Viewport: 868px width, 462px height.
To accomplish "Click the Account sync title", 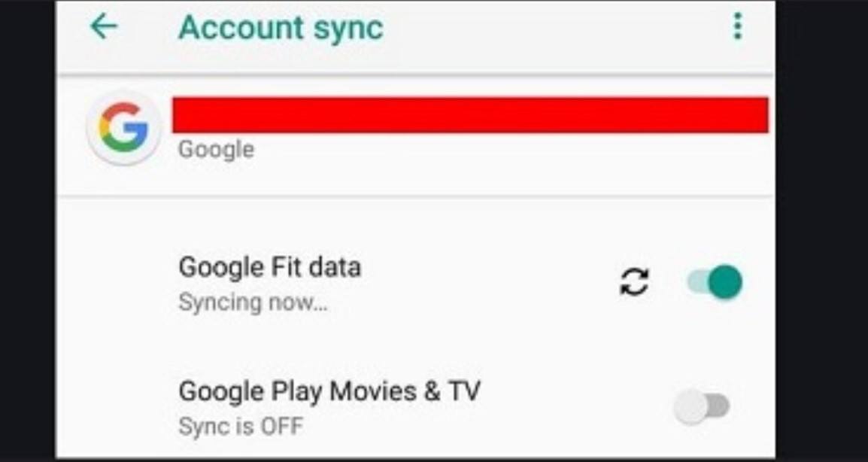I will point(281,29).
